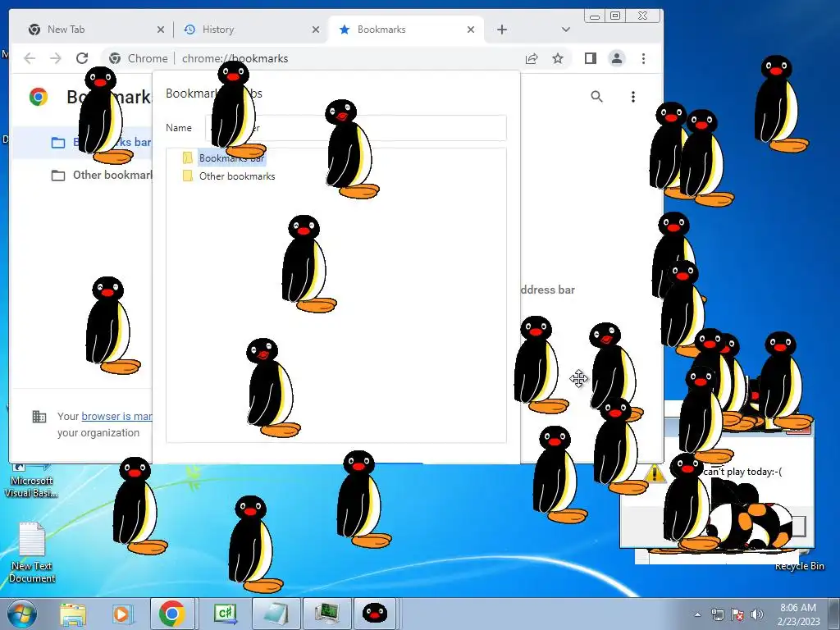This screenshot has height=630, width=840.
Task: Share this page icon
Action: pyautogui.click(x=532, y=58)
